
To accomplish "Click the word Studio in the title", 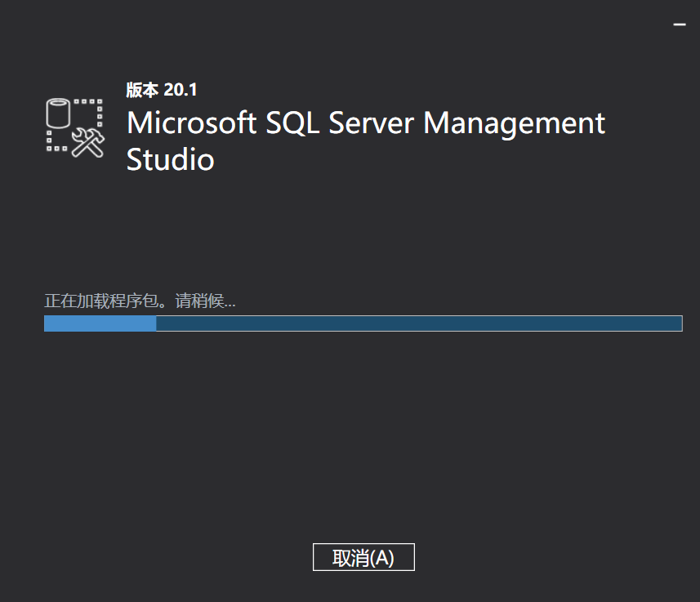I will pos(170,159).
